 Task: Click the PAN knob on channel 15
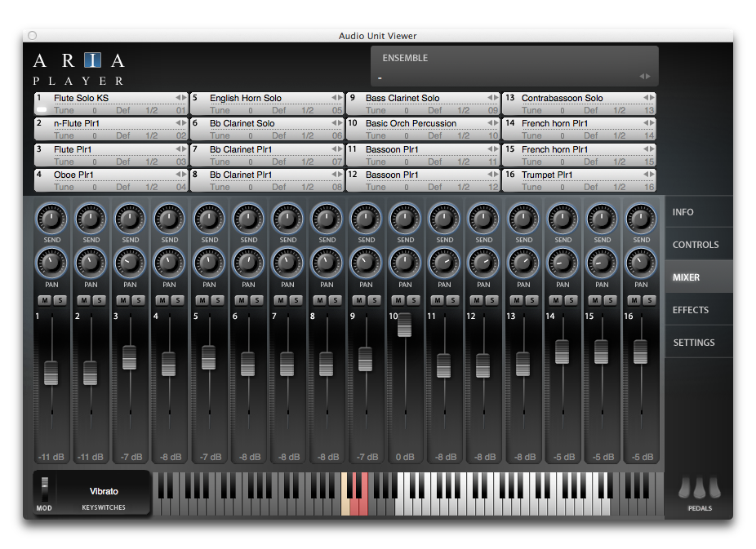point(602,263)
